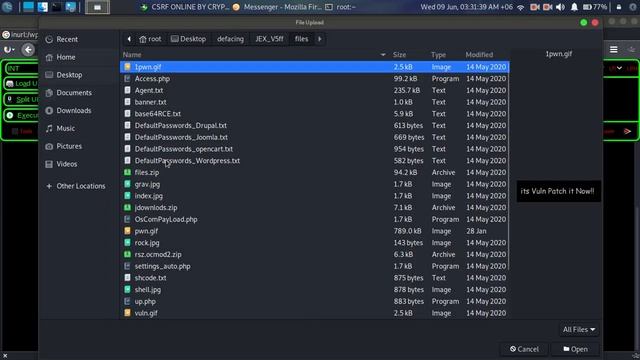Click the lock screen tray icon
Image resolution: width=640 pixels, height=360 pixels.
[x=619, y=7]
